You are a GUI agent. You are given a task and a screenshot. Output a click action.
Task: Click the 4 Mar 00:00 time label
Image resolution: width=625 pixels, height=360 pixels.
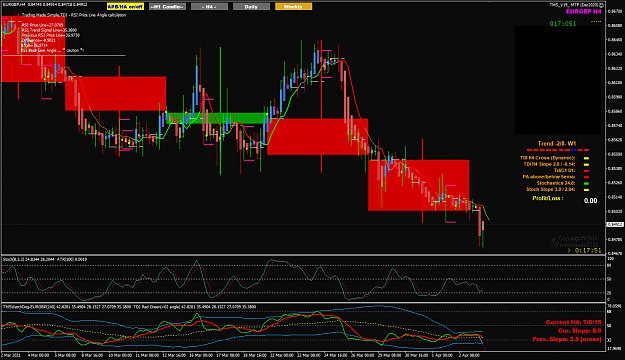(x=38, y=355)
